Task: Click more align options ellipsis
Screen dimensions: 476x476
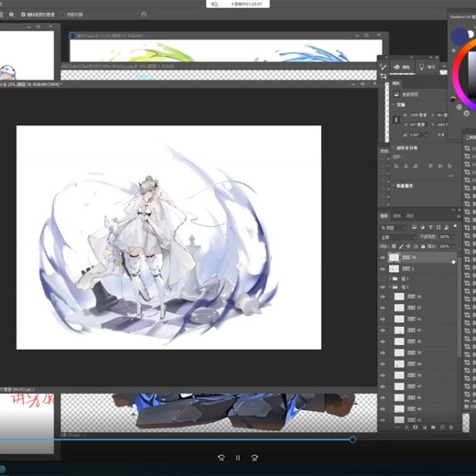Action: [x=451, y=177]
